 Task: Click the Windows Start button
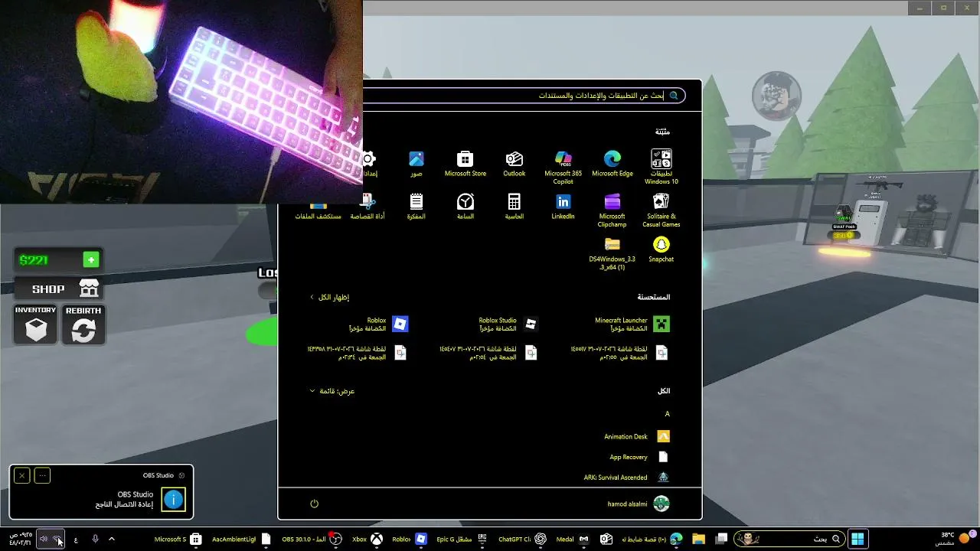857,539
